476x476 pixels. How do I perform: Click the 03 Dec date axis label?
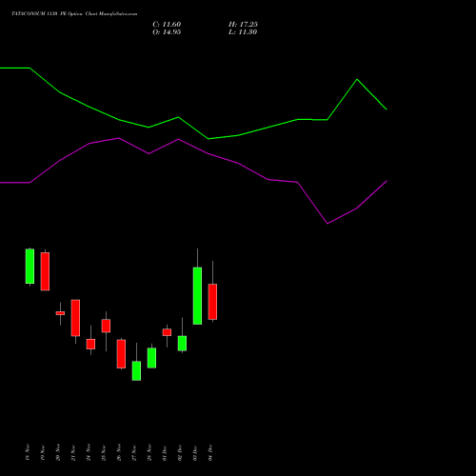coord(195,452)
